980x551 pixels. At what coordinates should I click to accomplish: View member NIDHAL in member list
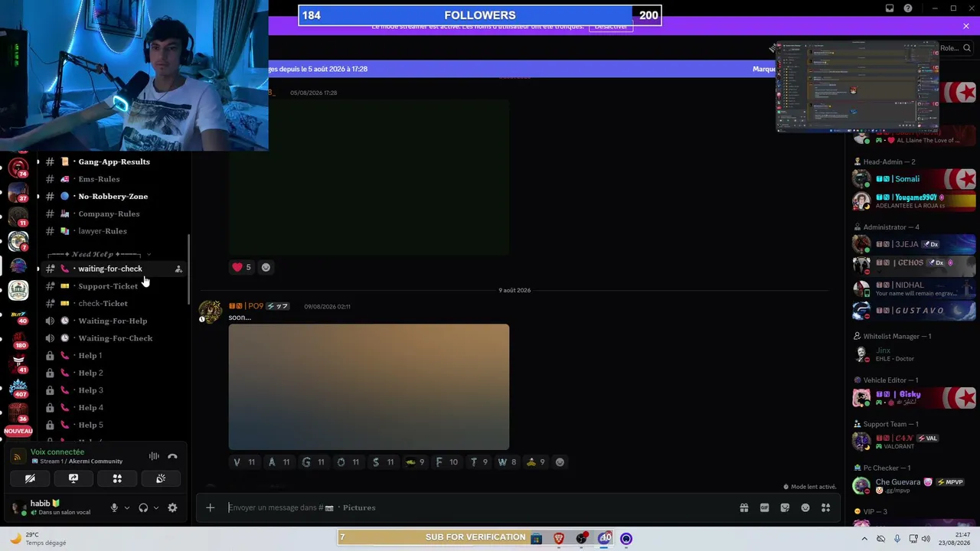[913, 289]
